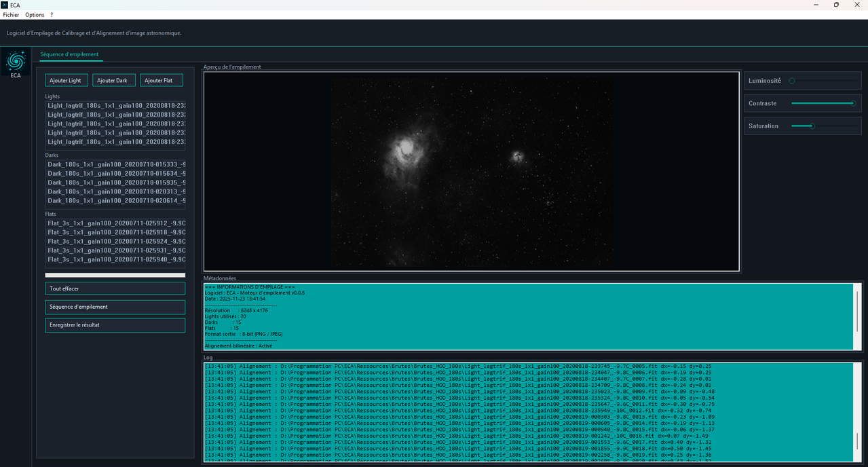The width and height of the screenshot is (868, 467).
Task: Adjust the Contraste slider
Action: [x=823, y=103]
